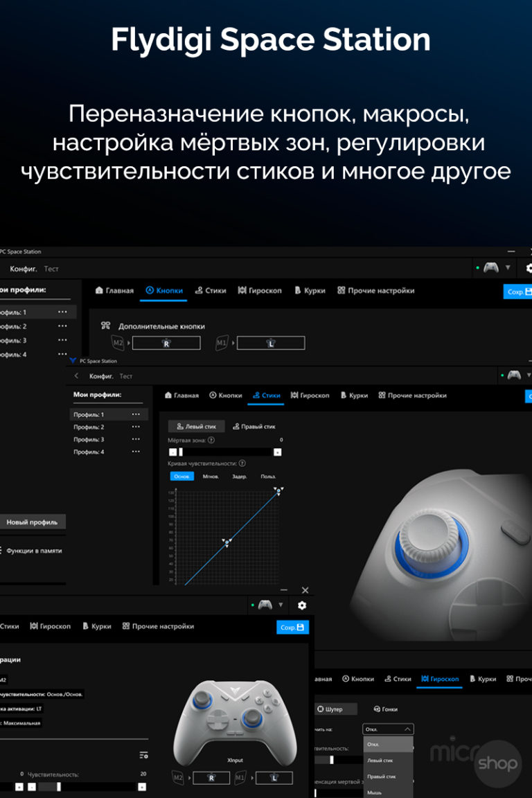
Task: Open the Главная tab in the top window
Action: [114, 291]
